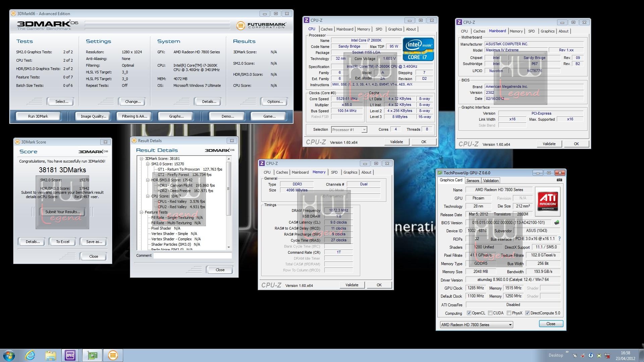Click the Intel Core i7 logo in CPU-Z
Viewport: 644px width, 362px height.
418,49
